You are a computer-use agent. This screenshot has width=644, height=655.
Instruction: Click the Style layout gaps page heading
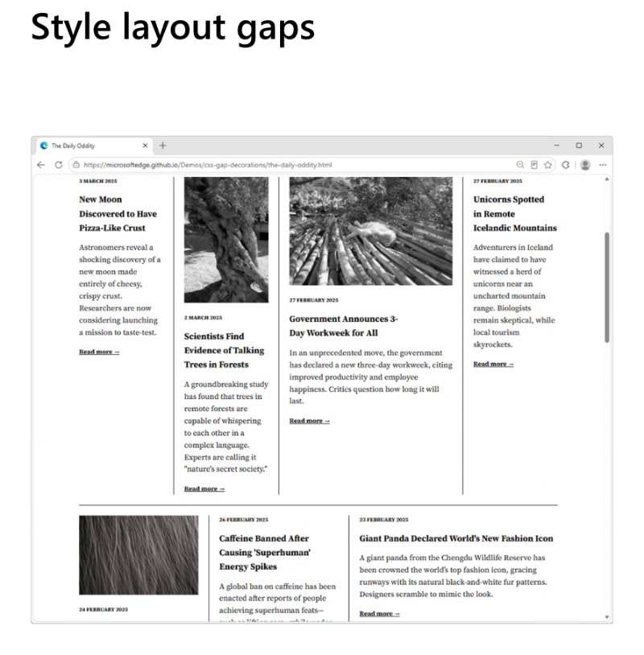tap(172, 28)
